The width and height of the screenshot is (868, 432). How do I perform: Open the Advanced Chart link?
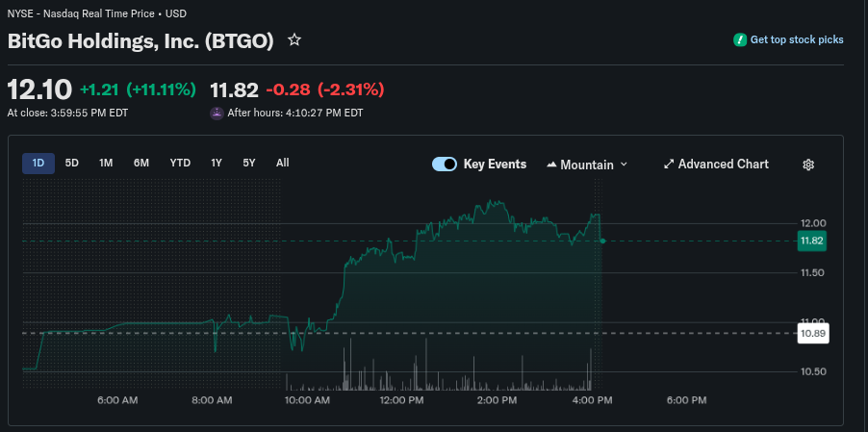(x=723, y=165)
